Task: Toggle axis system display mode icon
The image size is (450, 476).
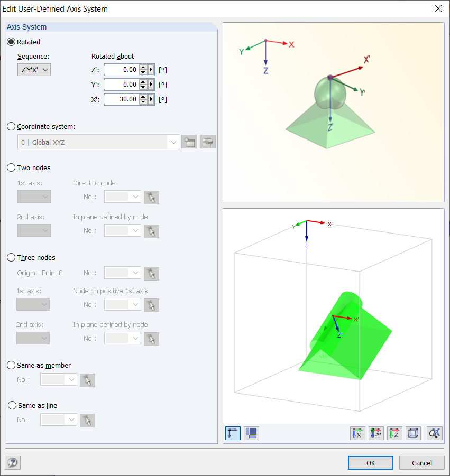Action: tap(233, 433)
